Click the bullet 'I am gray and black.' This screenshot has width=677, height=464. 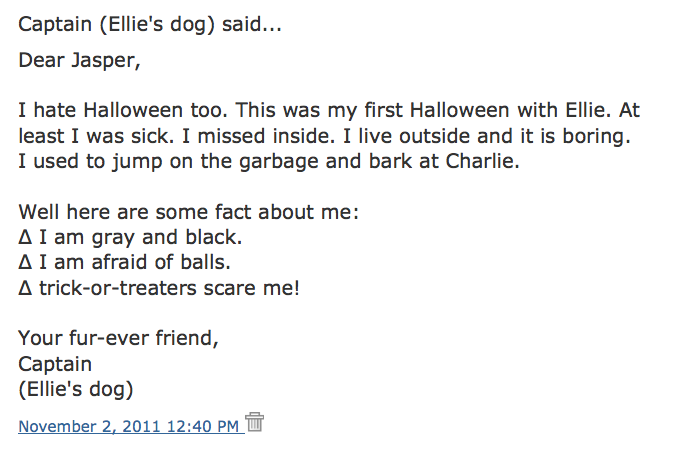[141, 237]
